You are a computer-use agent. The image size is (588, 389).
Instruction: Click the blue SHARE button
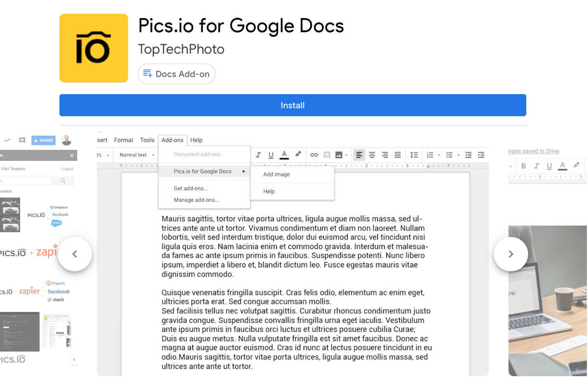43,140
